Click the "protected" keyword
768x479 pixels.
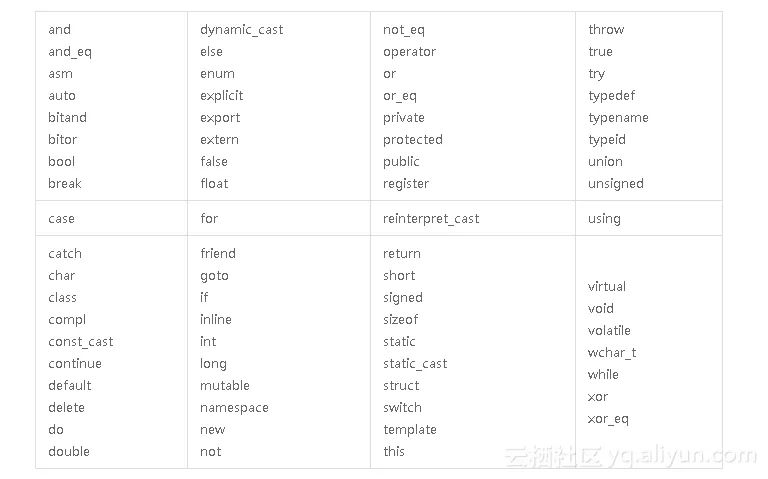click(x=412, y=140)
